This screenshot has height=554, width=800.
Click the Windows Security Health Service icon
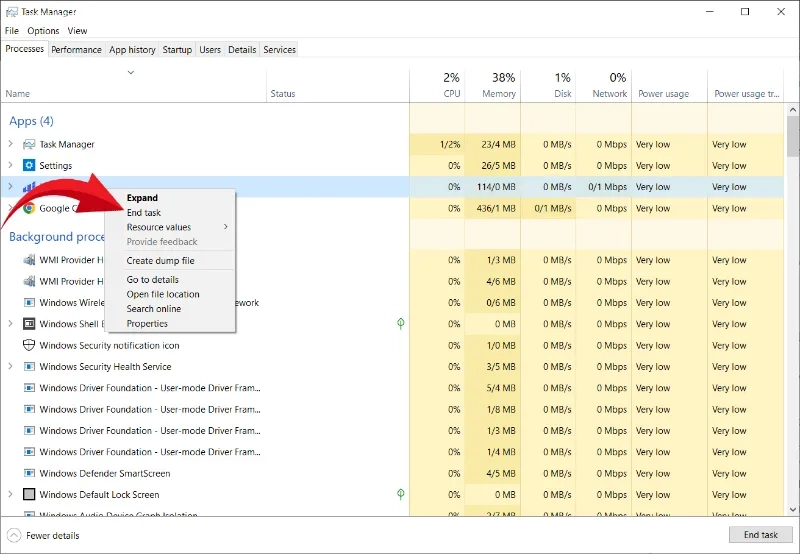pos(30,367)
